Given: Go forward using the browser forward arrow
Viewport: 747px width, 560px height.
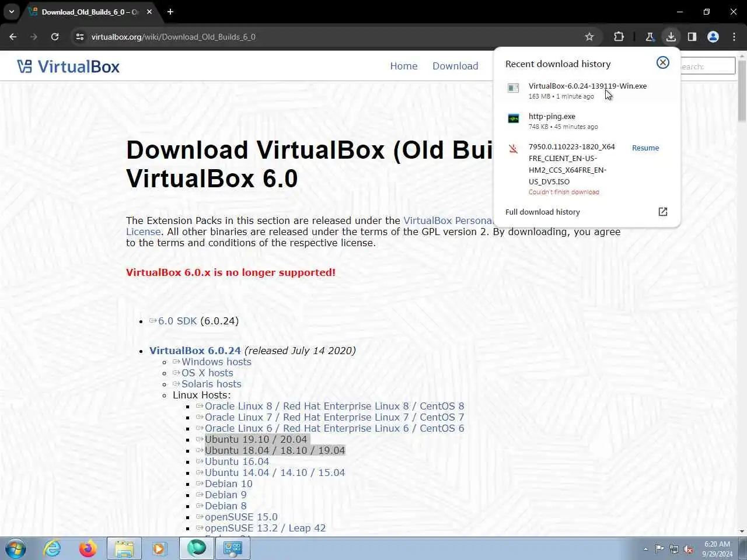Looking at the screenshot, I should 34,37.
